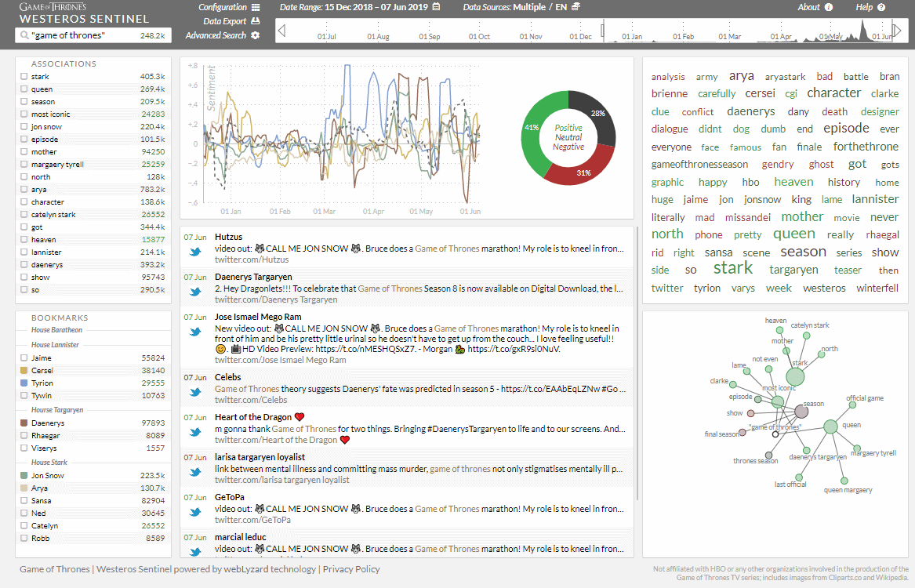This screenshot has width=915, height=588.
Task: Click Twitter icon beside GeToPa post
Action: pos(195,512)
